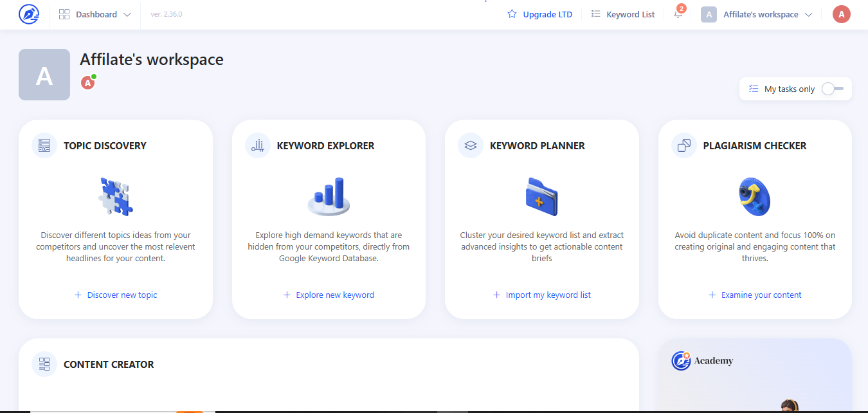The height and width of the screenshot is (413, 868).
Task: Click the PLAGIARISM CHECKER card title
Action: tap(755, 145)
